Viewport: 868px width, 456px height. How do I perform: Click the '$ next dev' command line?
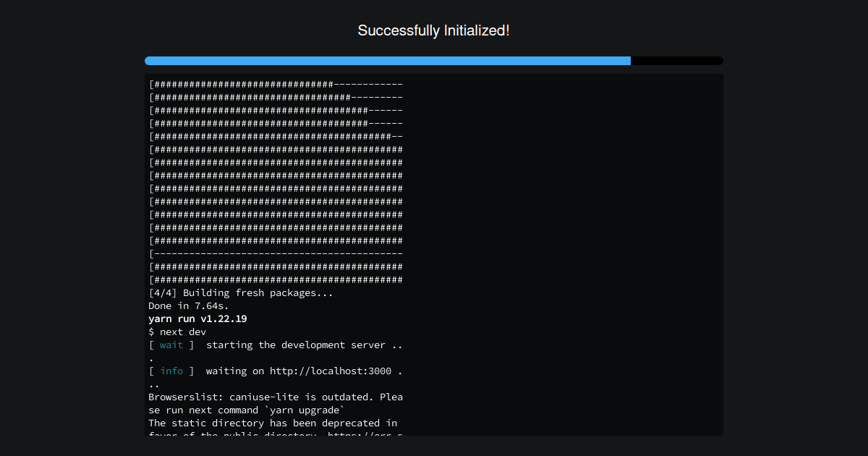(177, 332)
